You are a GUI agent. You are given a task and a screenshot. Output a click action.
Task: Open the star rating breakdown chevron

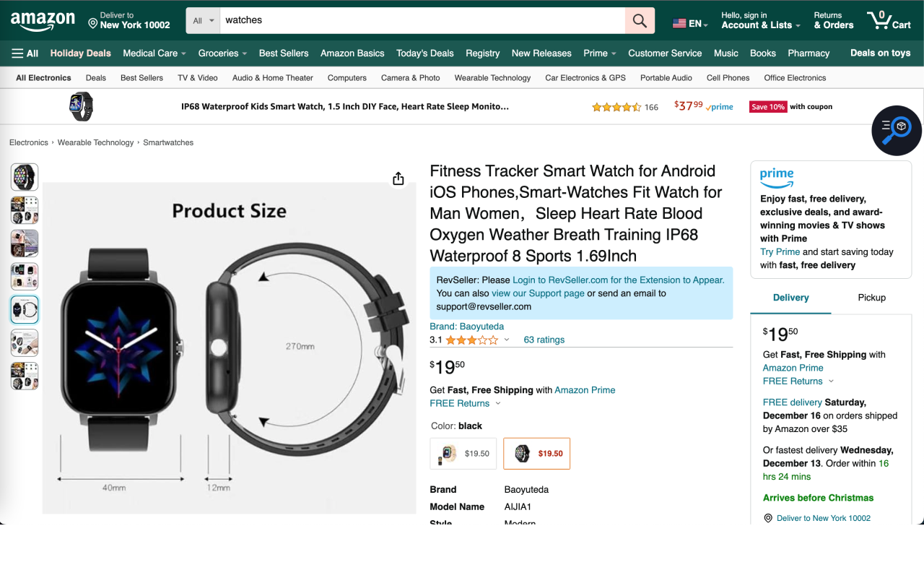coord(507,340)
